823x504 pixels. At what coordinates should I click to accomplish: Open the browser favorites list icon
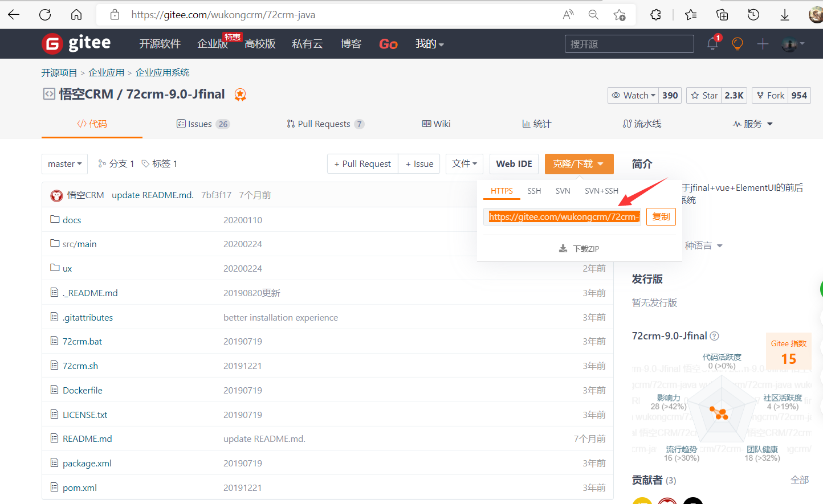click(x=691, y=15)
